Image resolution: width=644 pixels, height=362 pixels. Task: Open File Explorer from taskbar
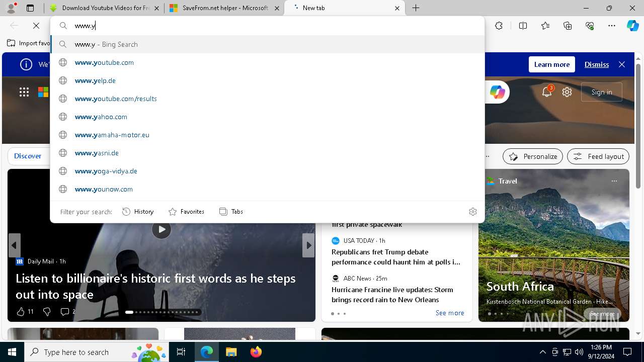click(x=231, y=352)
